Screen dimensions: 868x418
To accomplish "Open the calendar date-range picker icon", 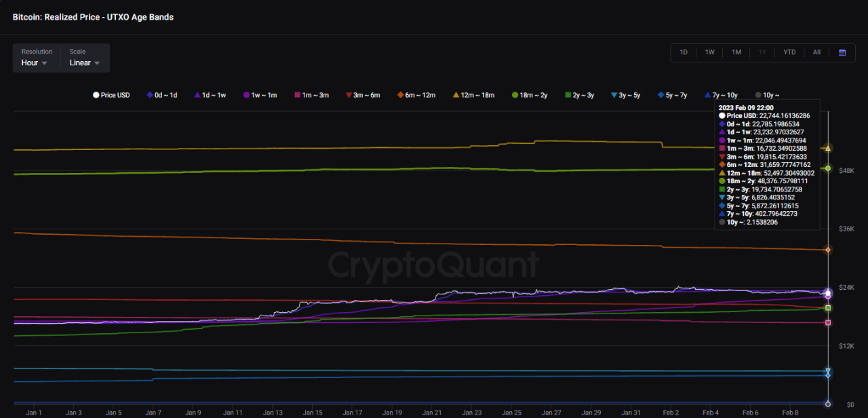I will (x=842, y=52).
